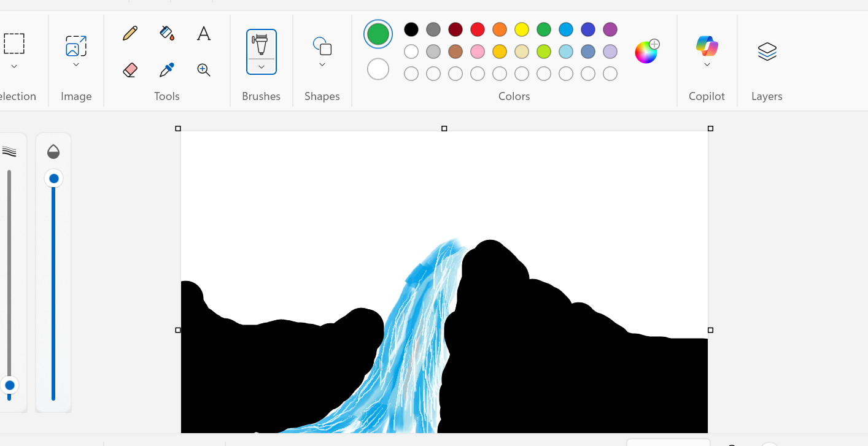The height and width of the screenshot is (446, 868).
Task: Switch to Color 2 circle
Action: [378, 69]
